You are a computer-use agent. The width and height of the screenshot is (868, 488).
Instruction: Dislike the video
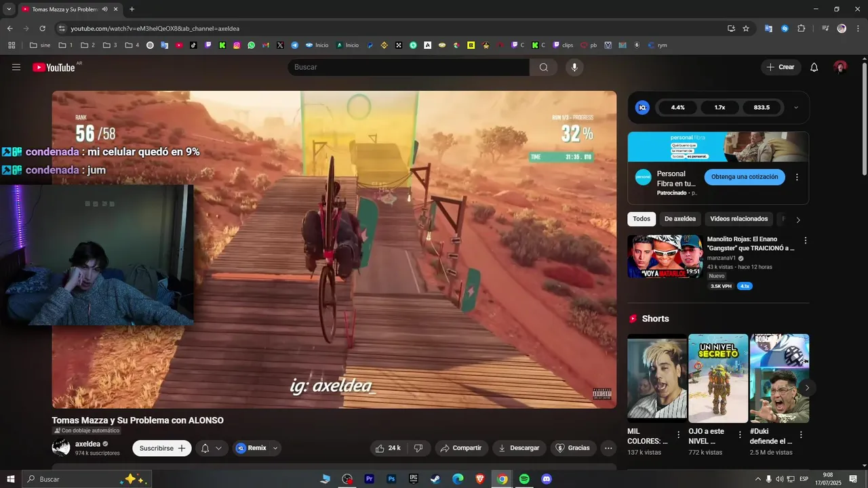click(x=418, y=448)
